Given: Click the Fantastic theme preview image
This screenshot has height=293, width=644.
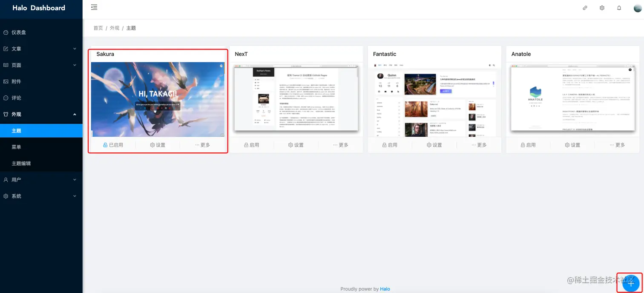Looking at the screenshot, I should click(434, 100).
